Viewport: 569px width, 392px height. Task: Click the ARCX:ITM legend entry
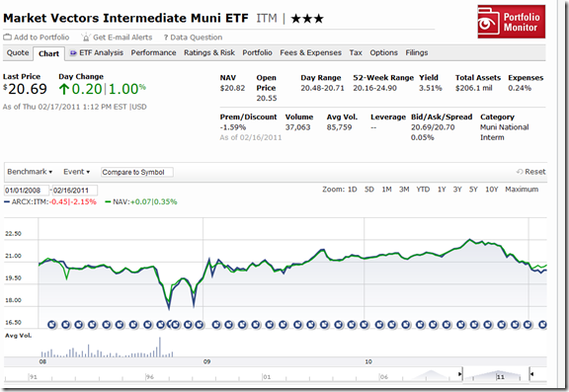click(50, 202)
